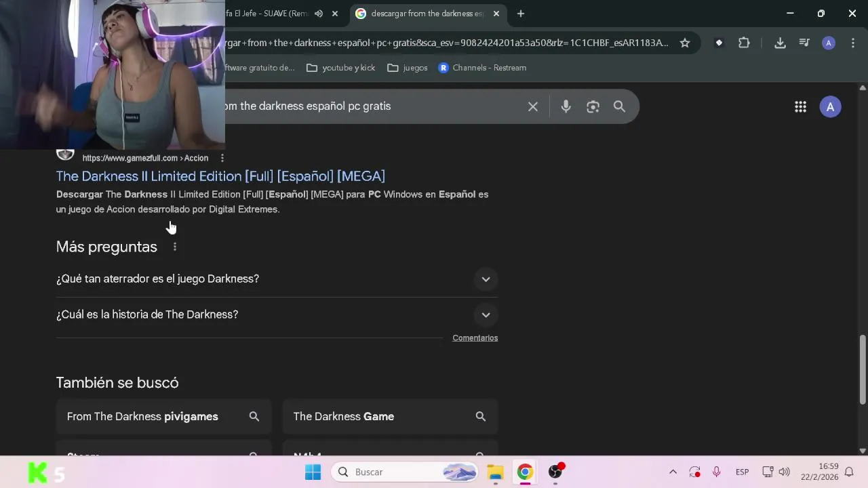Click the microphone tray icon
This screenshot has width=868, height=488.
pyautogui.click(x=716, y=472)
